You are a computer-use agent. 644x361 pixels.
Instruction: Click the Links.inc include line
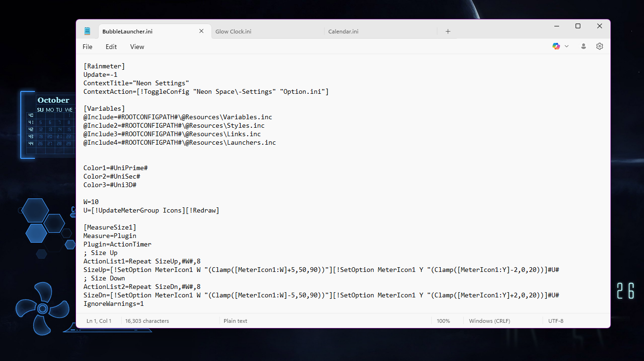click(x=172, y=134)
